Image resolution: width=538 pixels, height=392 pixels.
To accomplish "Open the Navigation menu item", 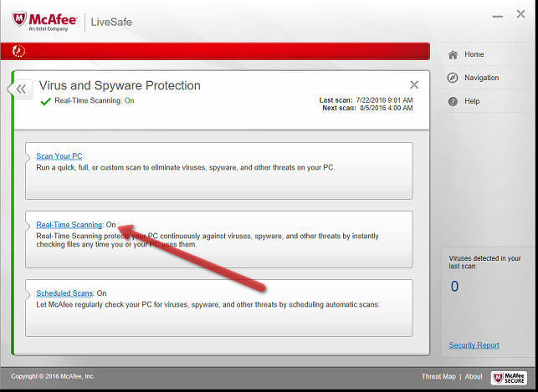I will click(x=481, y=78).
